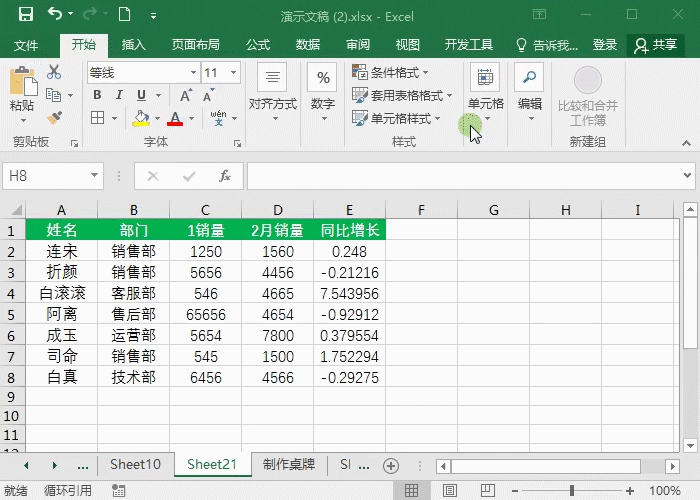Open the Customize Quick Access Toolbar arrow

153,16
